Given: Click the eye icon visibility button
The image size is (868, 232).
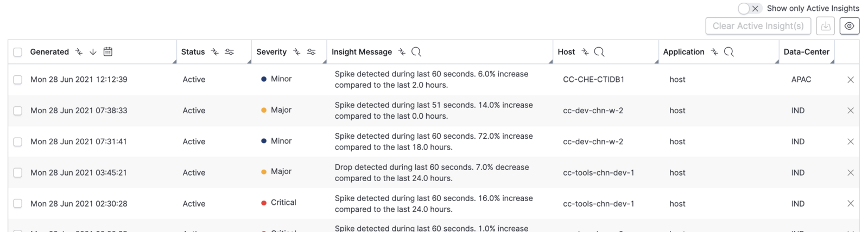Looking at the screenshot, I should [850, 26].
